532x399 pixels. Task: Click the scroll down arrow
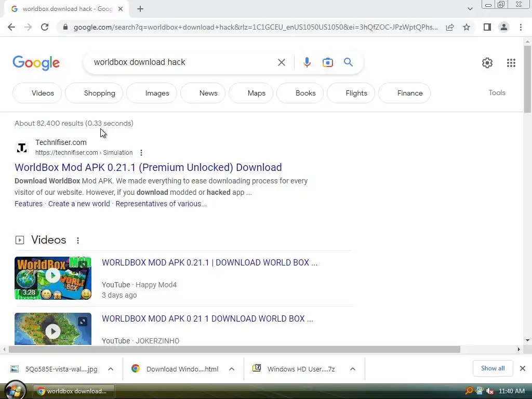(x=527, y=340)
